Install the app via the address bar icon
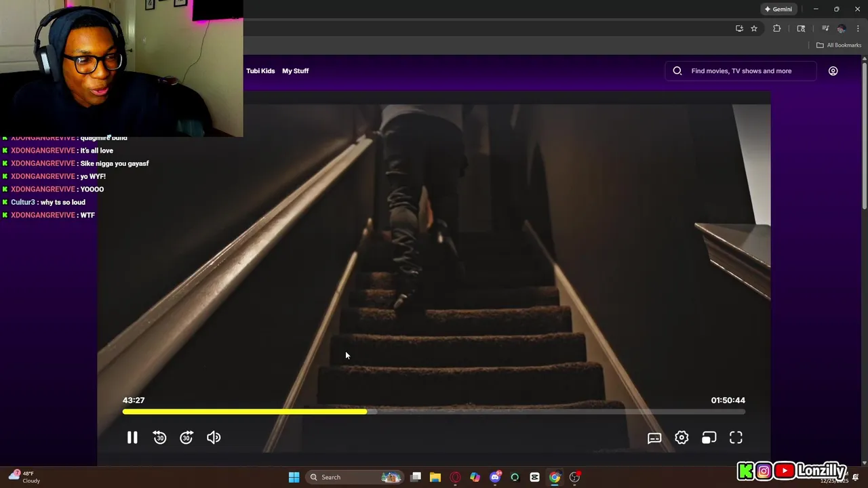 [739, 28]
